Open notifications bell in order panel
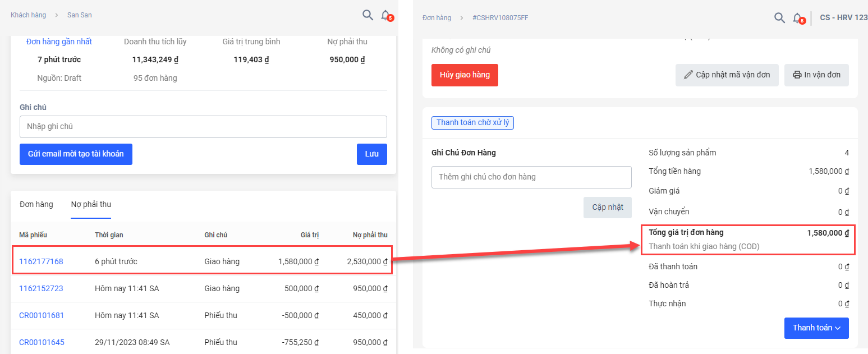This screenshot has height=354, width=868. 797,18
